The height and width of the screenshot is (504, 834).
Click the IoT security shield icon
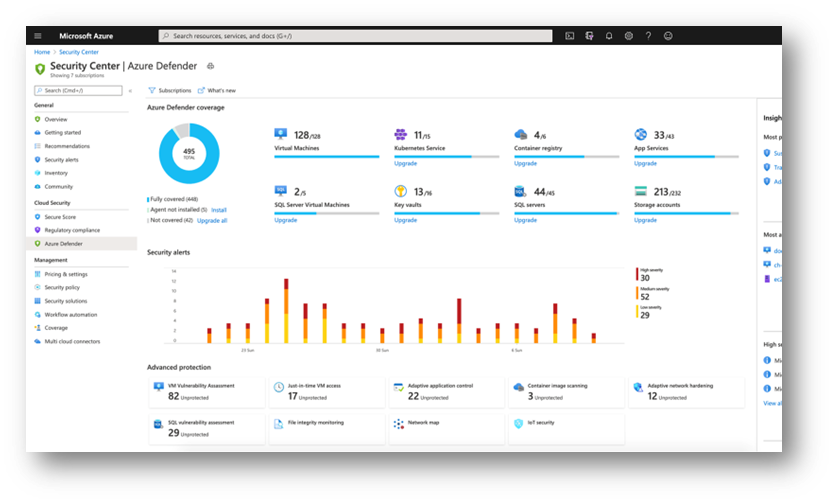click(x=519, y=424)
